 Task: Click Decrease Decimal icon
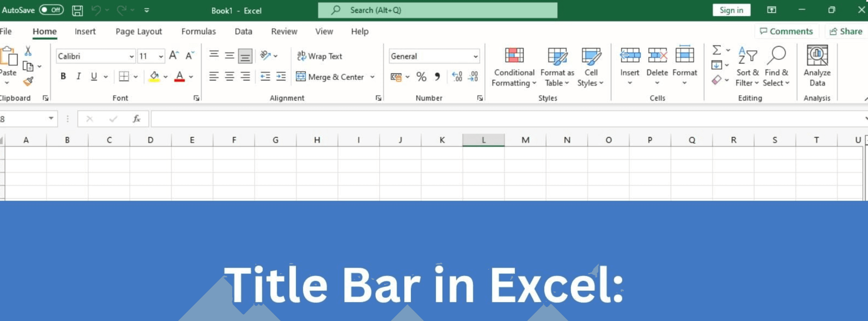[x=473, y=77]
